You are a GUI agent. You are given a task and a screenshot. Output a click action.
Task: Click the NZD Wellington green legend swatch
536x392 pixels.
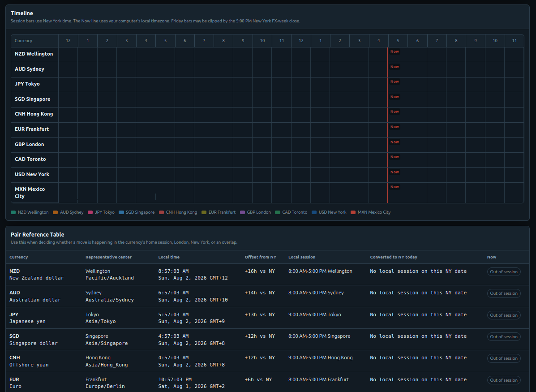pyautogui.click(x=13, y=212)
